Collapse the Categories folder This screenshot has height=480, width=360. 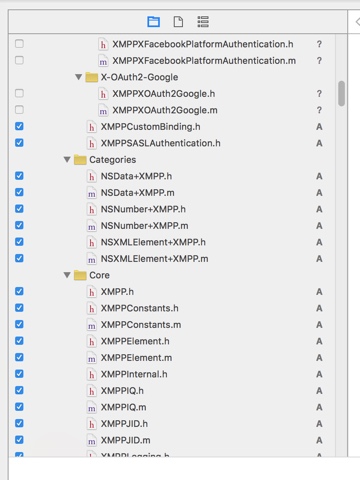[67, 160]
